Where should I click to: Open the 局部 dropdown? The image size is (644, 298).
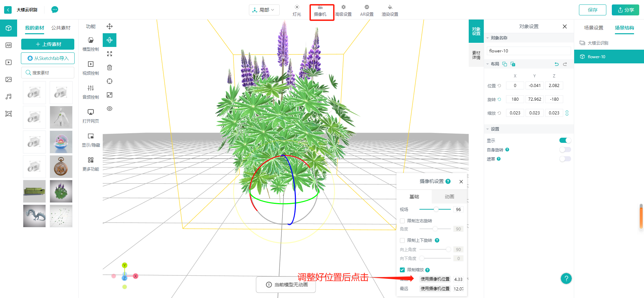tap(264, 10)
